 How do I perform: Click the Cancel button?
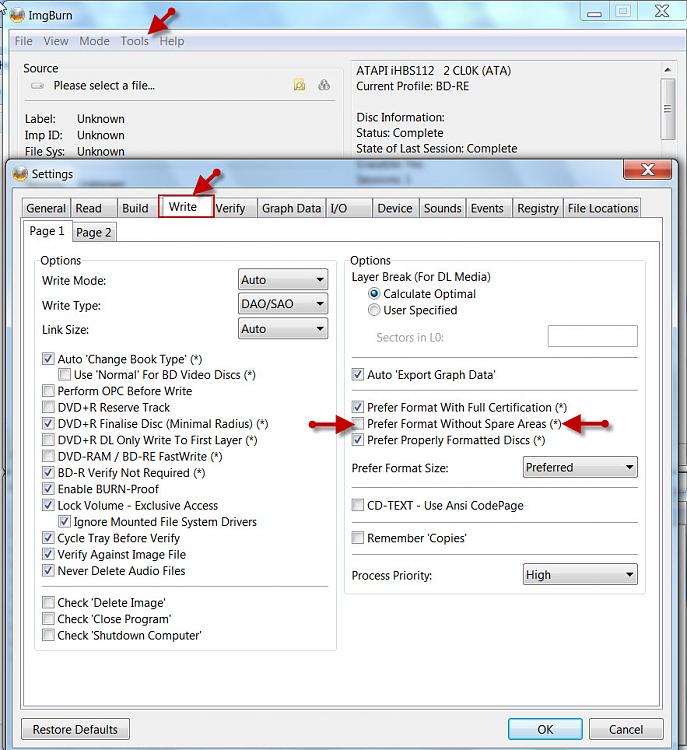[626, 729]
